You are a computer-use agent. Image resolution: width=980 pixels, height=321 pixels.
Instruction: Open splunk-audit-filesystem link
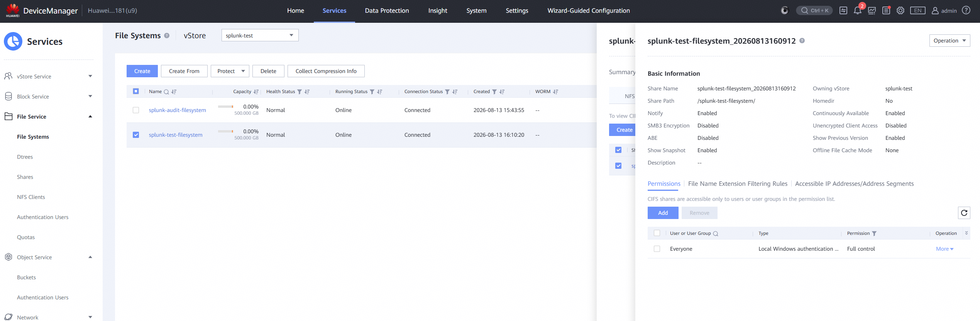(178, 110)
